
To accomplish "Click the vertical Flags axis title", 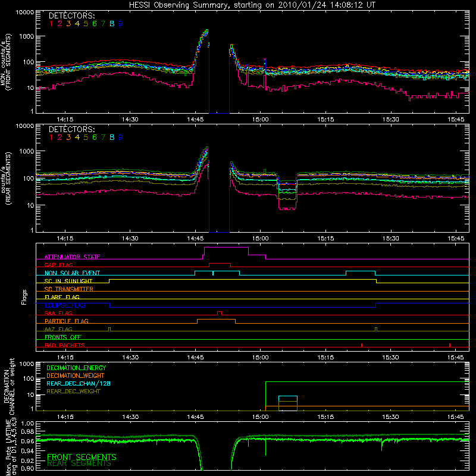I will coord(24,297).
